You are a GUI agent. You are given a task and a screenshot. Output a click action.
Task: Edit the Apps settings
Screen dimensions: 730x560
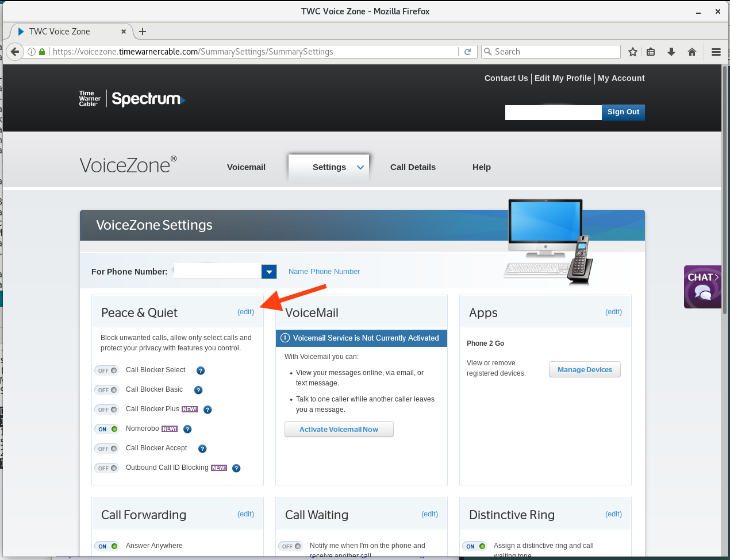(614, 312)
